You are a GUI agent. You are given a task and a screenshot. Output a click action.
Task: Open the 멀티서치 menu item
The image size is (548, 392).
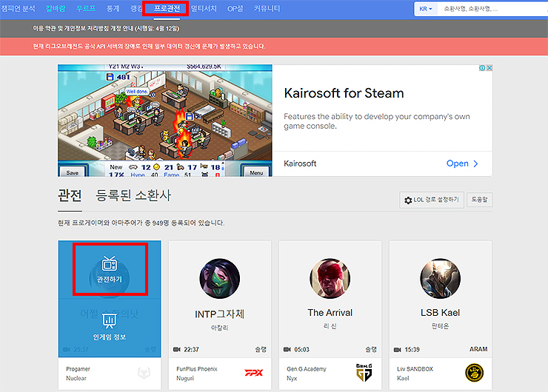[204, 8]
